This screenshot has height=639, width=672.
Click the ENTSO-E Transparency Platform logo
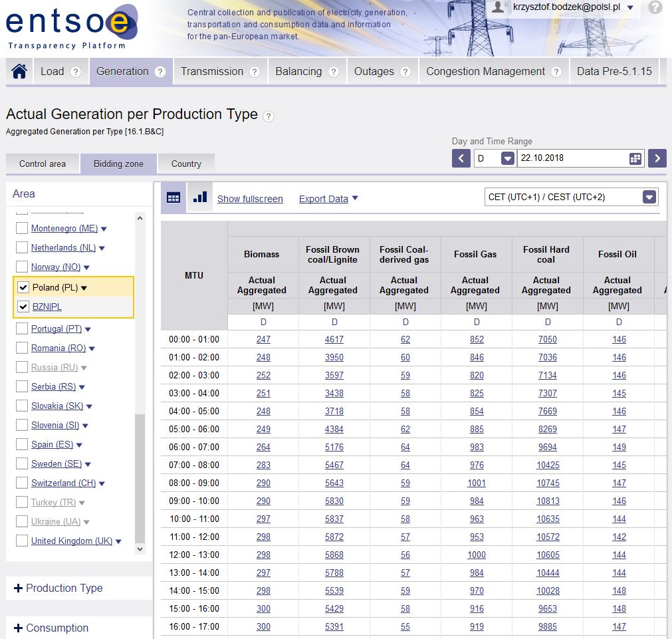(x=72, y=27)
